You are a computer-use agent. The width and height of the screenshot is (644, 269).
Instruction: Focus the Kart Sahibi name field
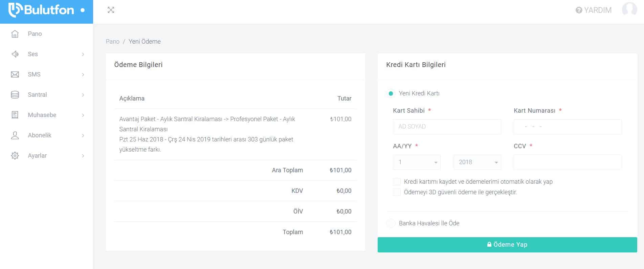[447, 127]
